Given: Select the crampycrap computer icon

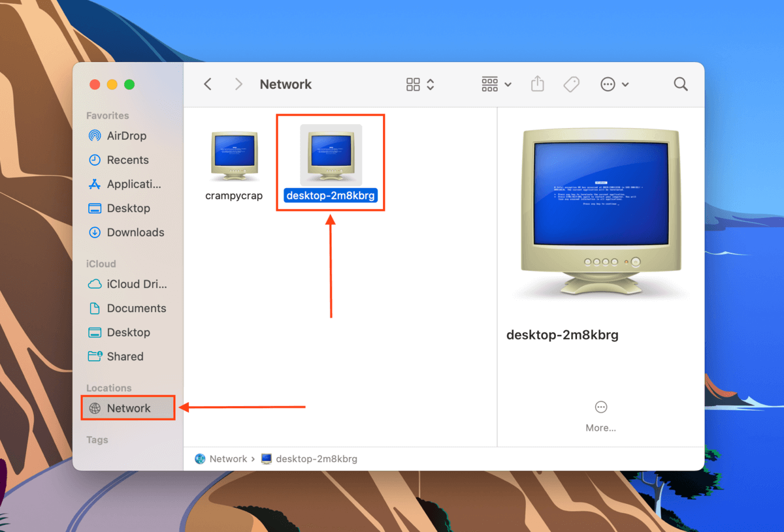Looking at the screenshot, I should pyautogui.click(x=234, y=155).
